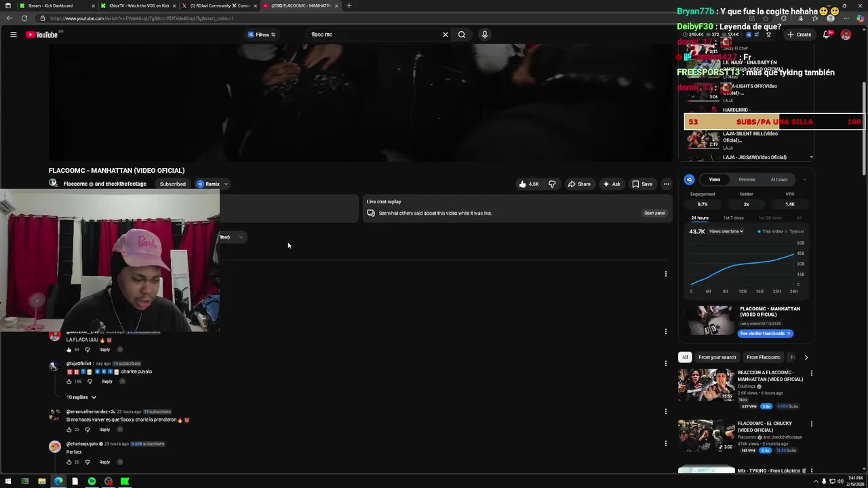Open the account avatar menu
This screenshot has height=488, width=868.
[846, 35]
